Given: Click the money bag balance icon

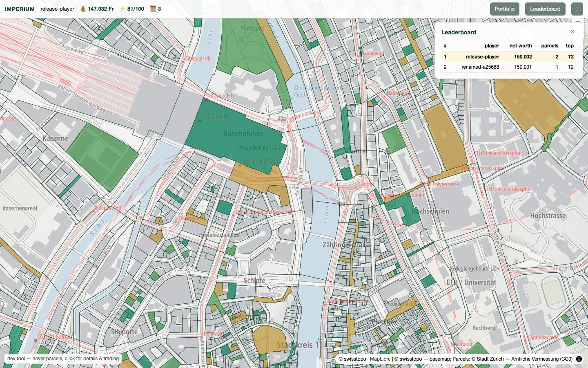Looking at the screenshot, I should pos(83,9).
